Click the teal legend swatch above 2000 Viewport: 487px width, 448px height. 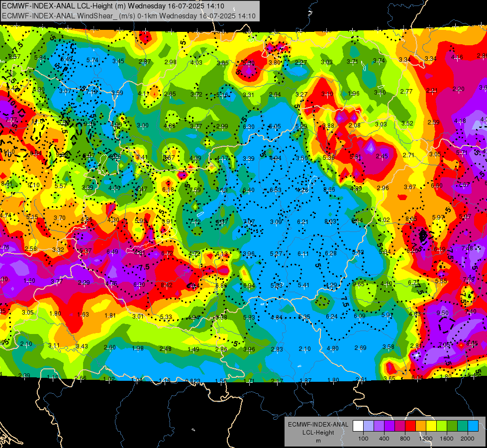pyautogui.click(x=463, y=426)
